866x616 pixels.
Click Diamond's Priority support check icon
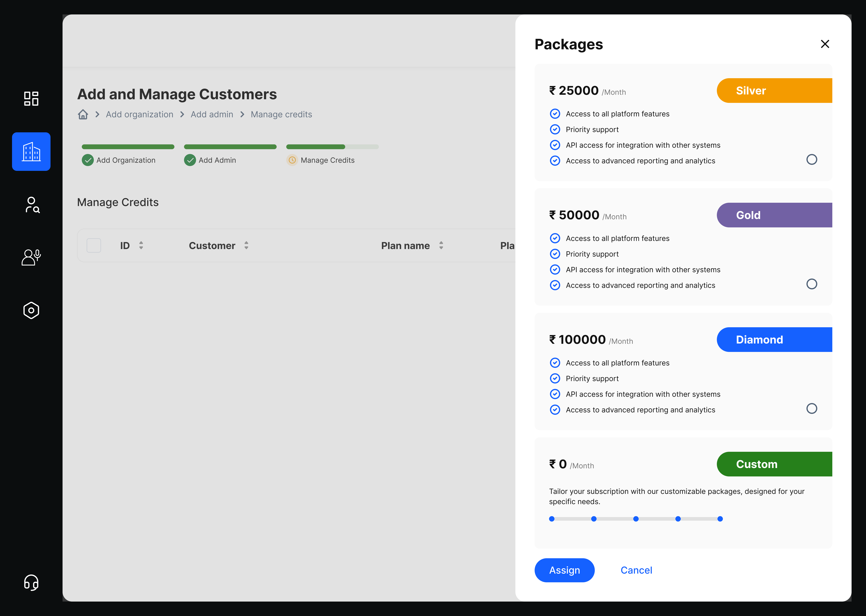click(x=555, y=378)
